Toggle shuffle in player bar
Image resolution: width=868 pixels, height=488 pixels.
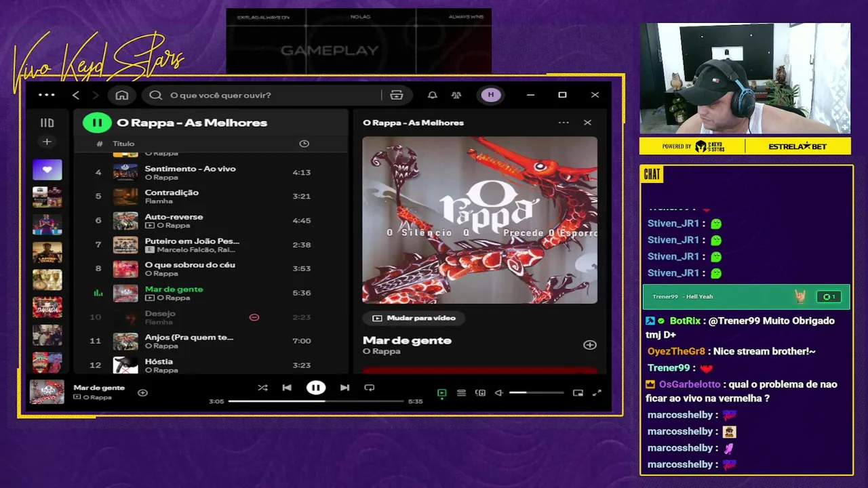[x=262, y=388]
